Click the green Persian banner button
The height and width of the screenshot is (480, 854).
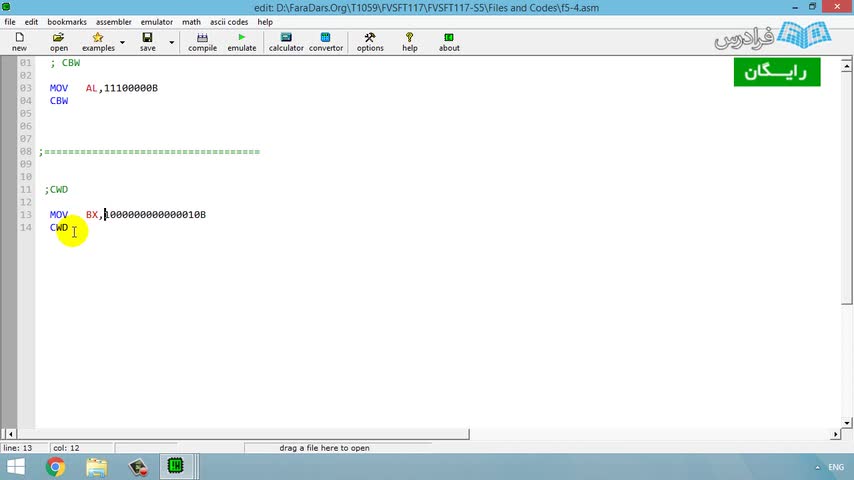777,72
